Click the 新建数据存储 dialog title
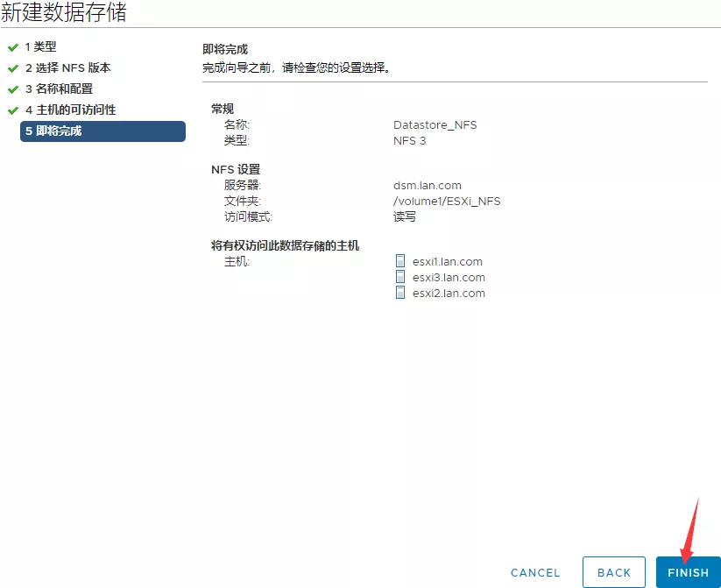The height and width of the screenshot is (588, 721). [63, 13]
